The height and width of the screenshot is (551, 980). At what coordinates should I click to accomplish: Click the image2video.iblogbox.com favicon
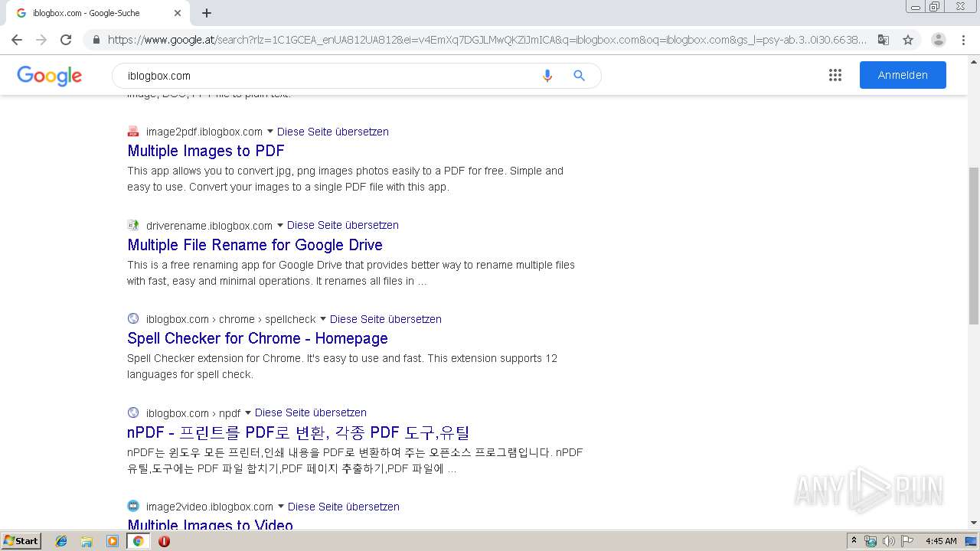pyautogui.click(x=133, y=506)
